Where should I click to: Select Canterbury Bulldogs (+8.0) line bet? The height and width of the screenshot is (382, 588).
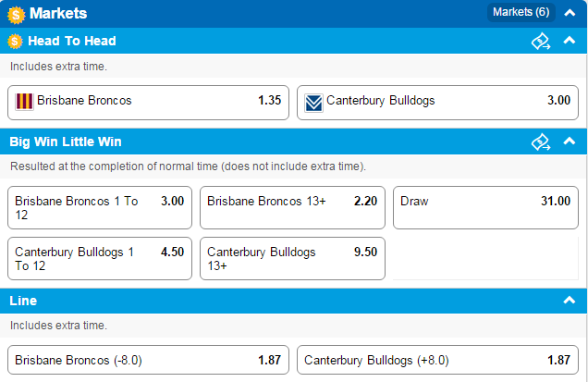(437, 360)
